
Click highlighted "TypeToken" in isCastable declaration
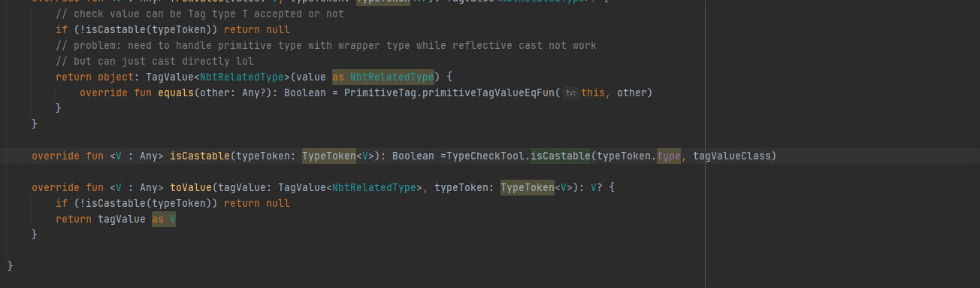tap(329, 156)
